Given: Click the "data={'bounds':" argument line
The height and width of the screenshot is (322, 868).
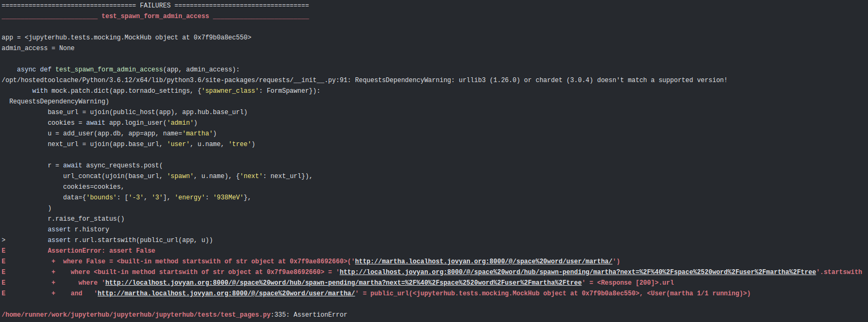Looking at the screenshot, I should [157, 197].
